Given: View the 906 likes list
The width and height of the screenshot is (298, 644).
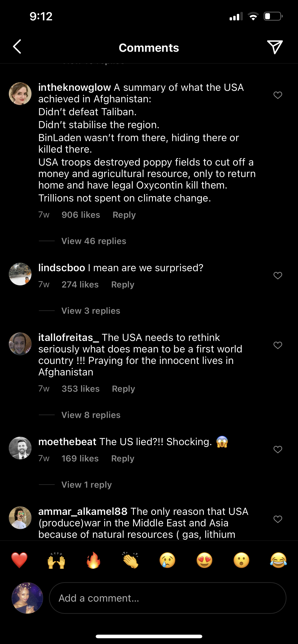Looking at the screenshot, I should click(81, 215).
